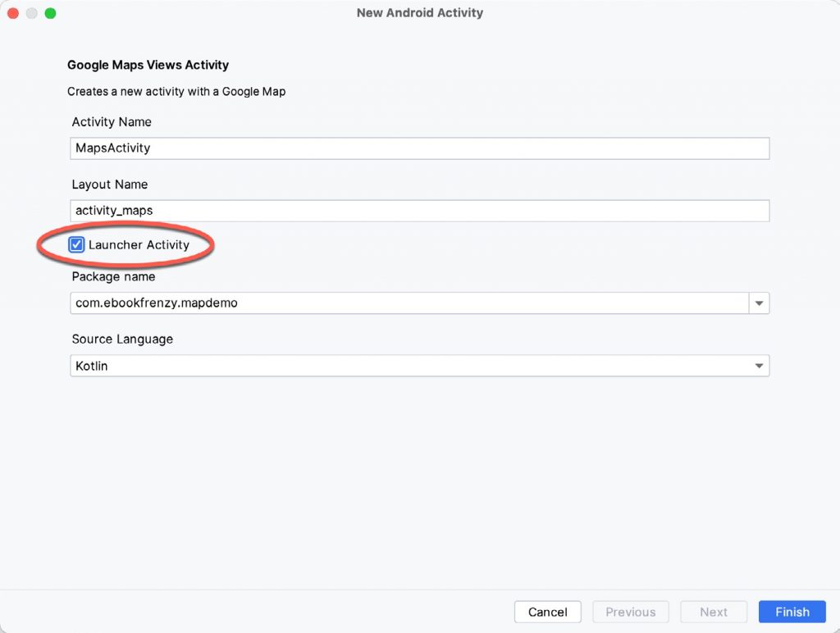Expand the Source Language dropdown
Screen dimensions: 840x633
point(759,365)
